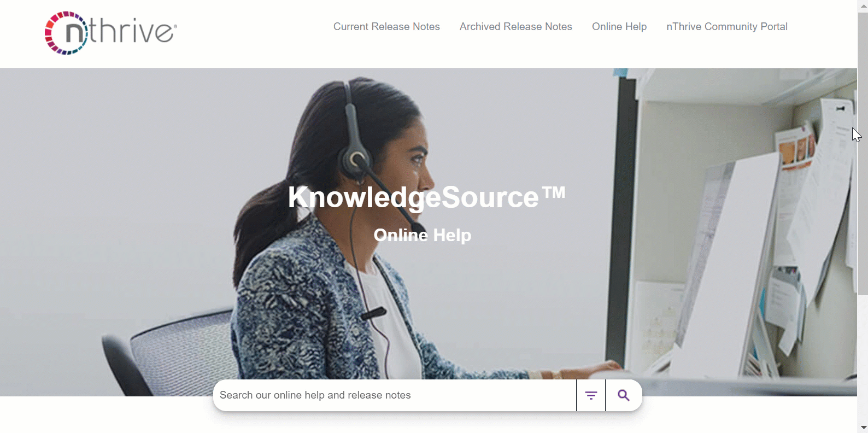Viewport: 868px width, 433px height.
Task: Click the Online Help banner subtitle
Action: [423, 235]
